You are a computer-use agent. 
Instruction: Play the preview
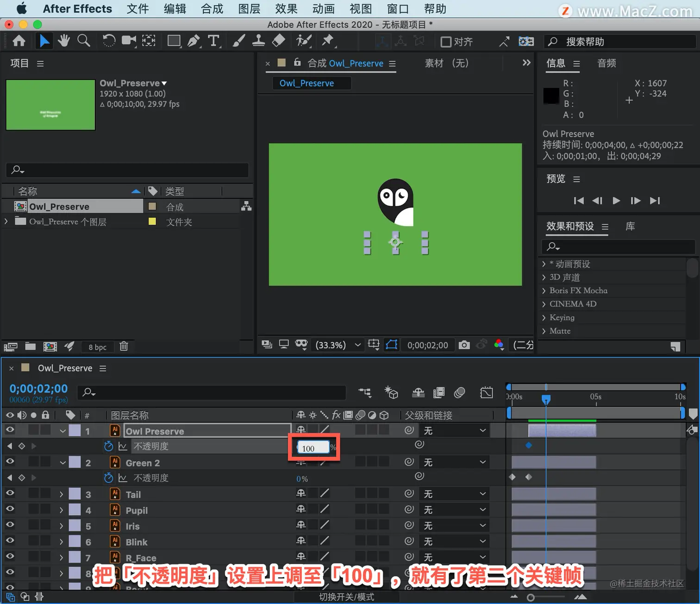616,201
